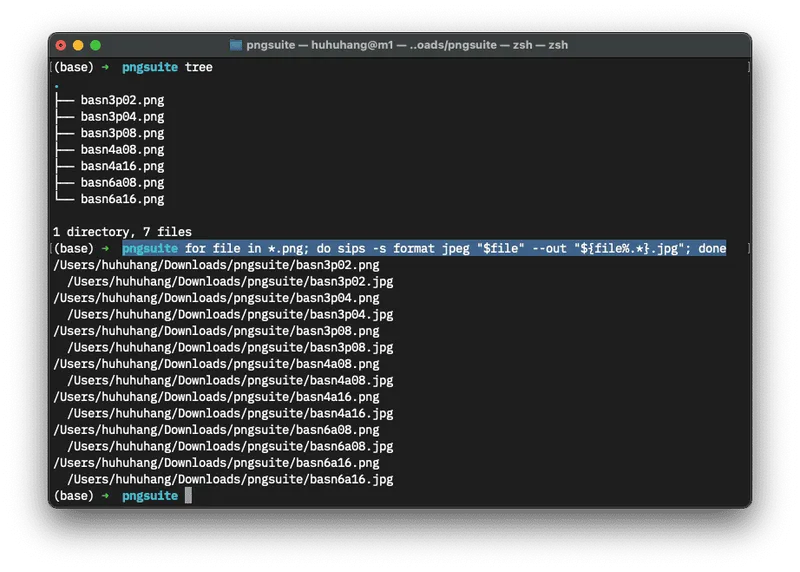Viewport: 800px width, 572px height.
Task: Click the window title text 'pngsuite — huhuhang@m1'
Action: [320, 45]
